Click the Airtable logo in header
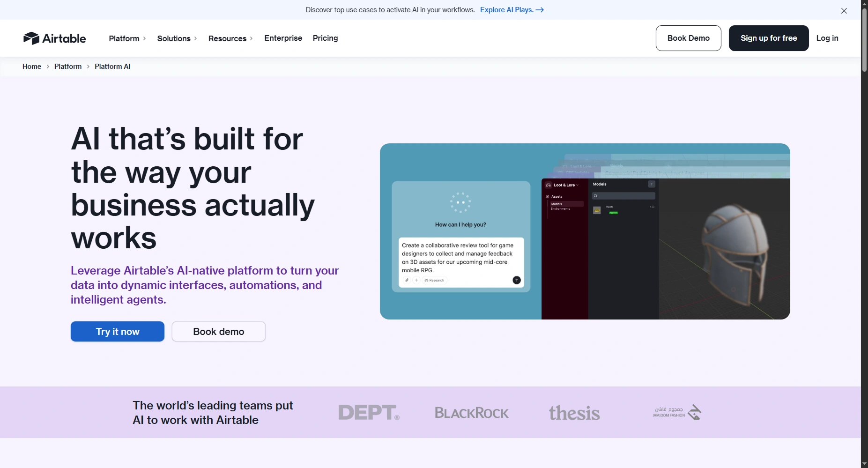 point(54,38)
